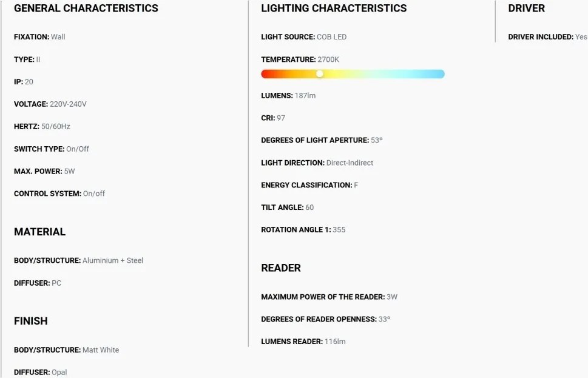Click the Finish section heading
The height and width of the screenshot is (378, 588).
click(x=31, y=321)
